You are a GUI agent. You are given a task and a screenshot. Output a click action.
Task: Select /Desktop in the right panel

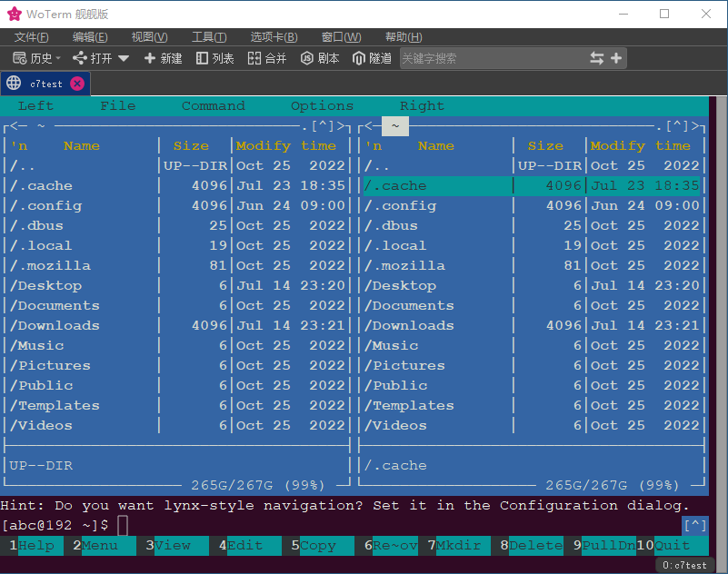tap(532, 285)
